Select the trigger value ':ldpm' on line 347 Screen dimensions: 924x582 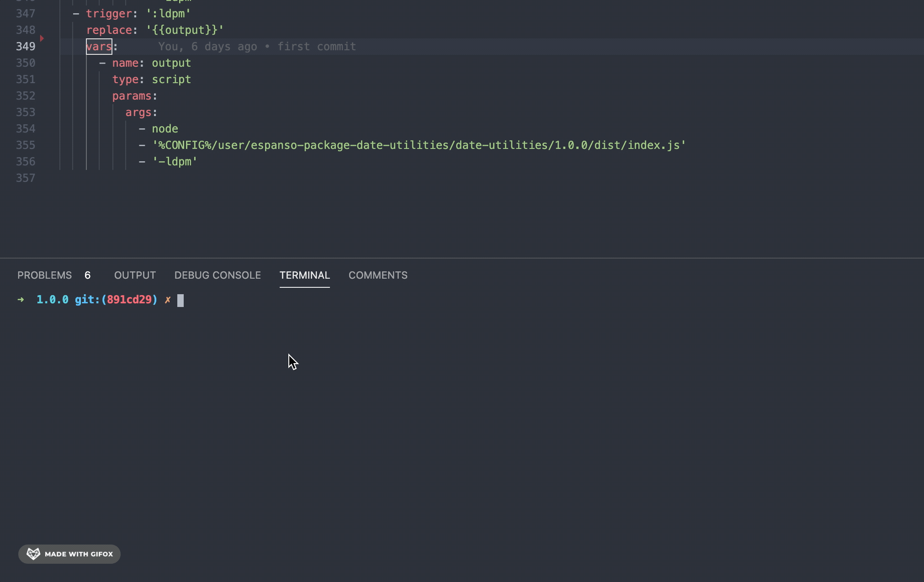[168, 13]
